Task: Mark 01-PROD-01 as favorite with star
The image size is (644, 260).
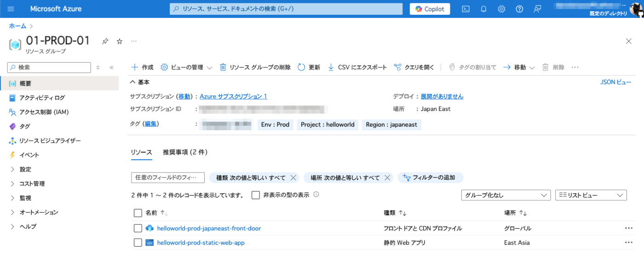Action: click(120, 41)
